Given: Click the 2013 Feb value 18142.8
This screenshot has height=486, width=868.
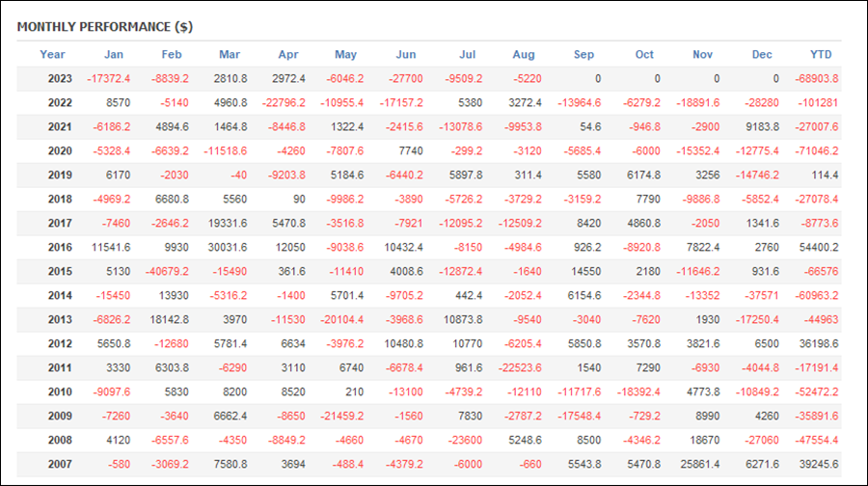Looking at the screenshot, I should coord(170,319).
